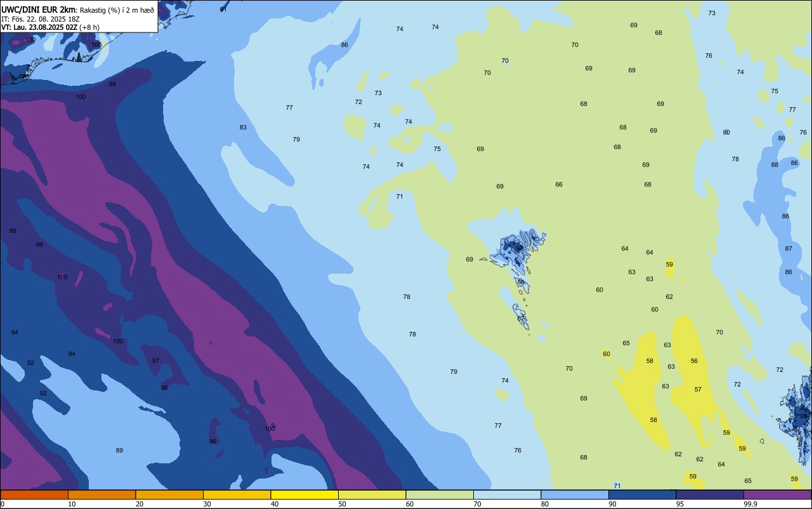Click the 60–70 pale green legend swatch

[440, 494]
